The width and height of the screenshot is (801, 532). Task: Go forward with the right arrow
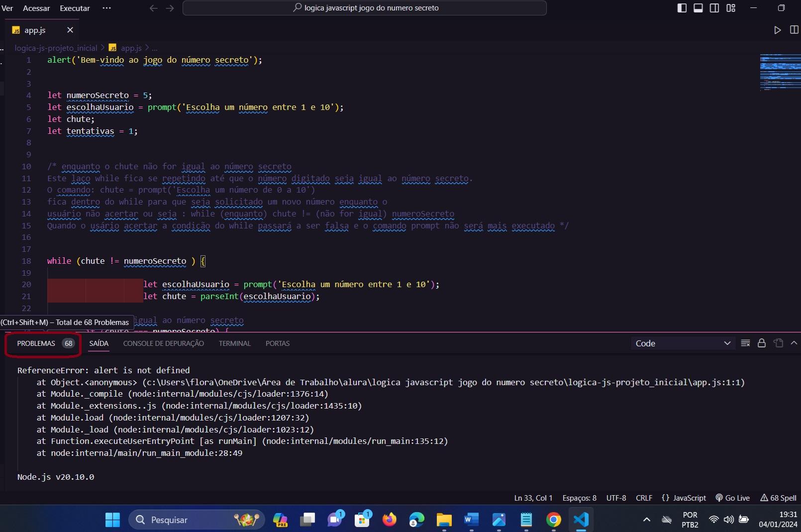click(170, 8)
